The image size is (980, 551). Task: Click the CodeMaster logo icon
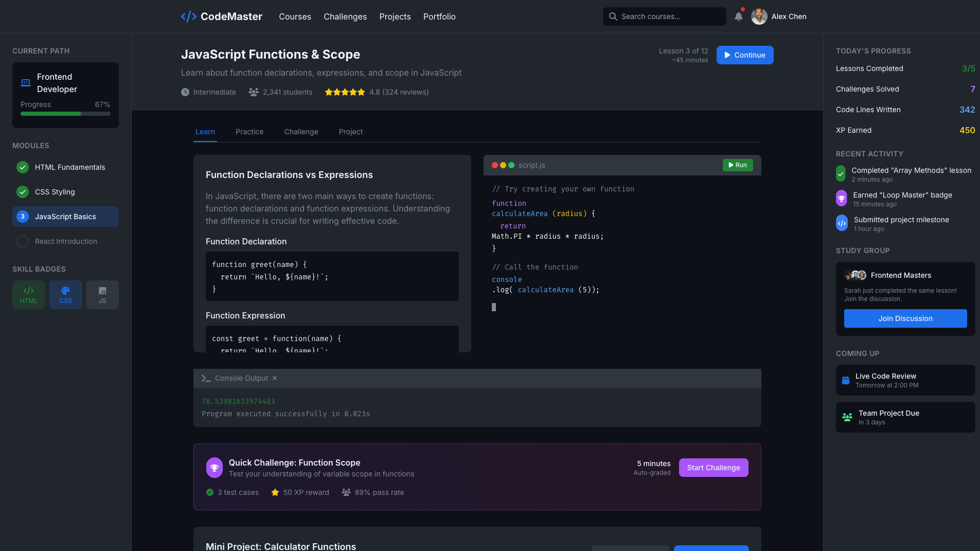[x=188, y=16]
